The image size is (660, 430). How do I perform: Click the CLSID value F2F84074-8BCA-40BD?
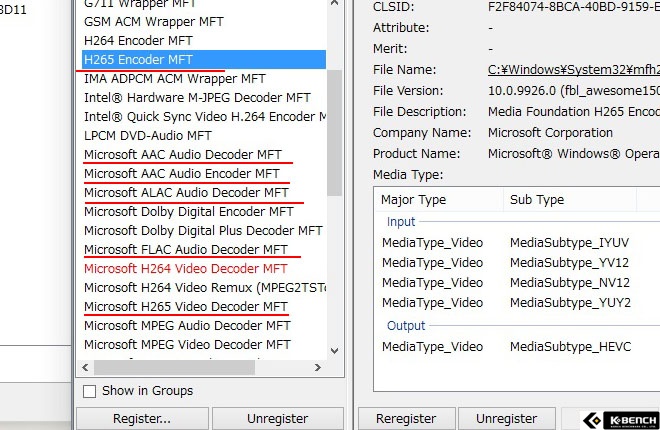(x=573, y=7)
